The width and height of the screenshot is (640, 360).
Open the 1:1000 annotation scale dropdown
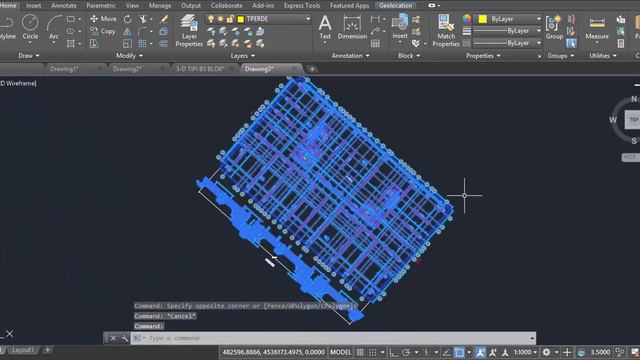pos(525,352)
